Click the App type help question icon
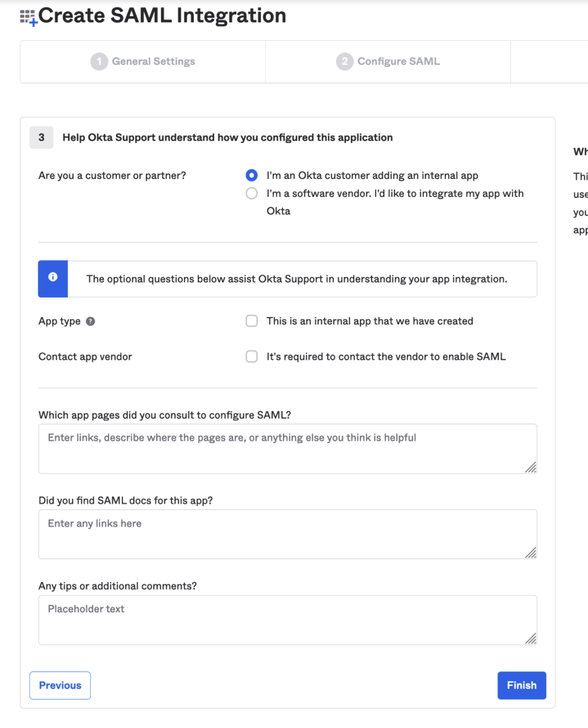 (x=91, y=322)
